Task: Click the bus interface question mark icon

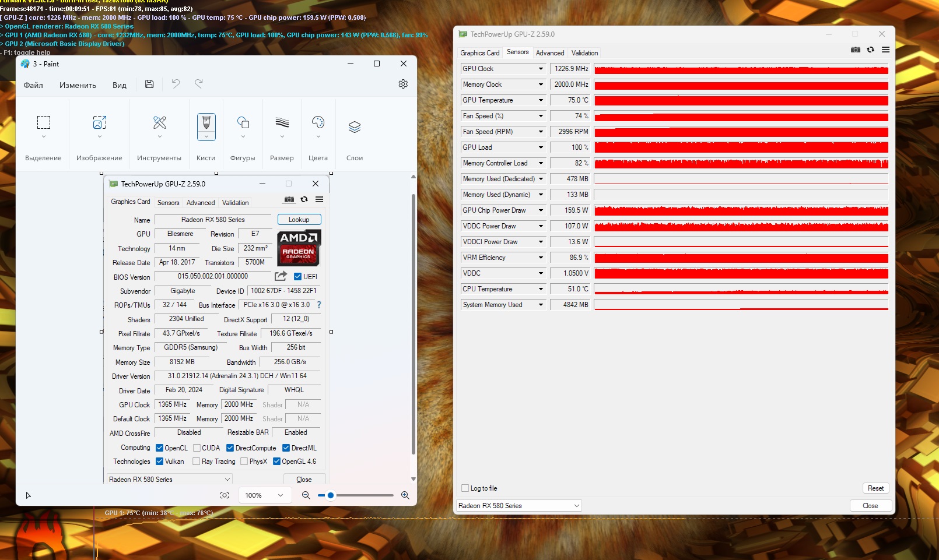Action: point(319,305)
